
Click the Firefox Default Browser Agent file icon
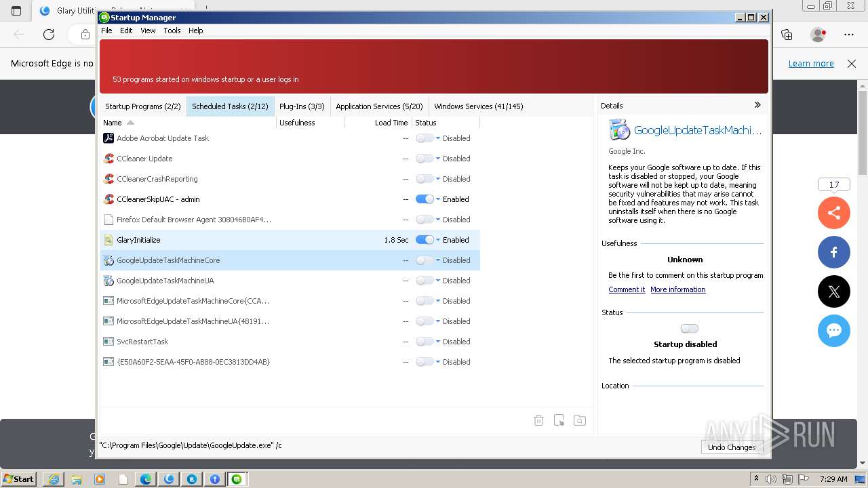click(108, 220)
